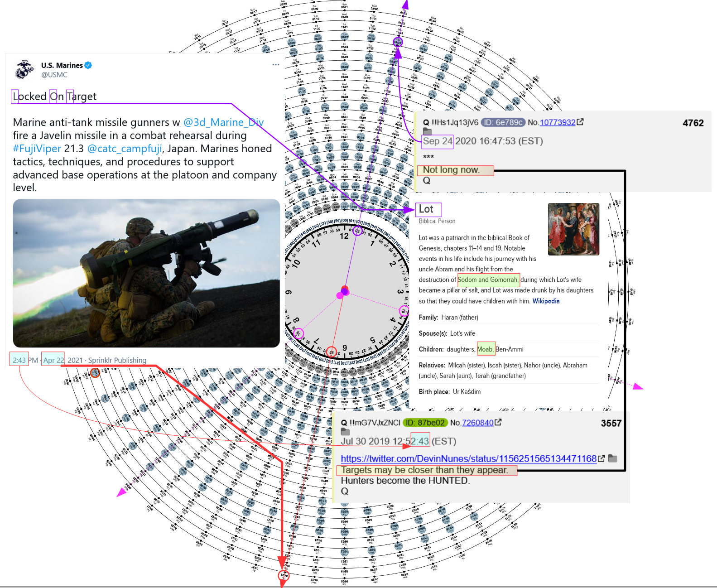Click the folder icon after the DevinNunes link
The width and height of the screenshot is (717, 588).
(612, 458)
